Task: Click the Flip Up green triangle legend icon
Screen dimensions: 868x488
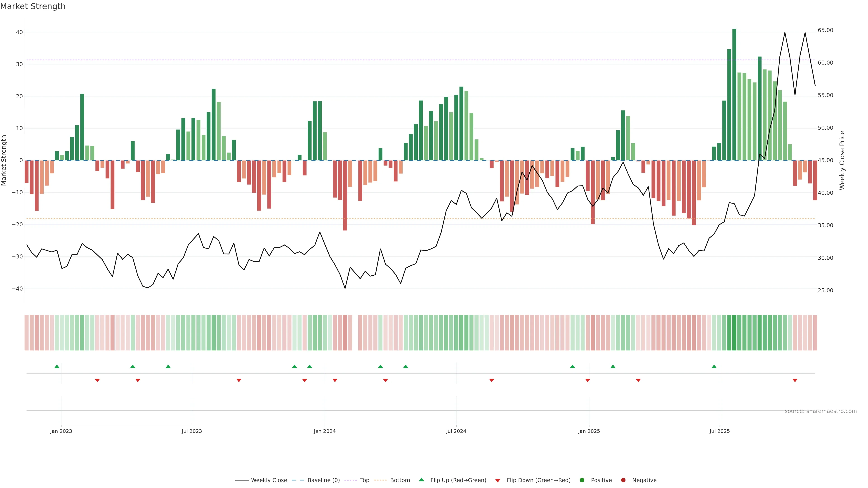Action: [x=421, y=480]
